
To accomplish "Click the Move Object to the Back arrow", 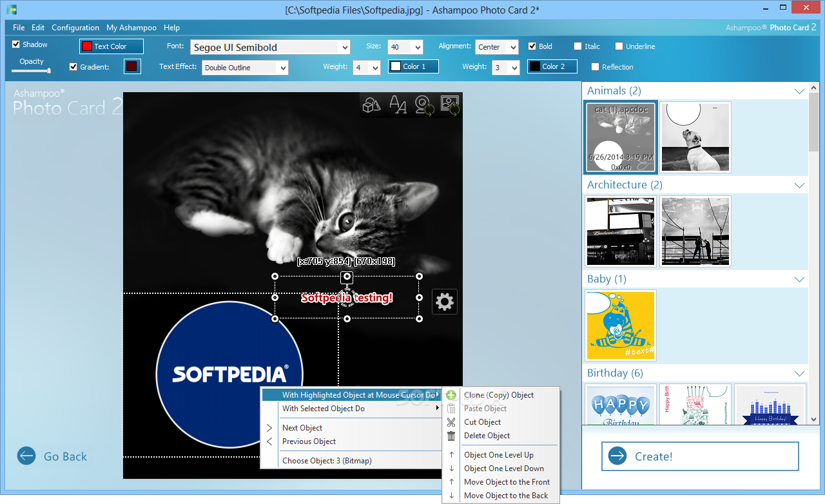I will [452, 496].
